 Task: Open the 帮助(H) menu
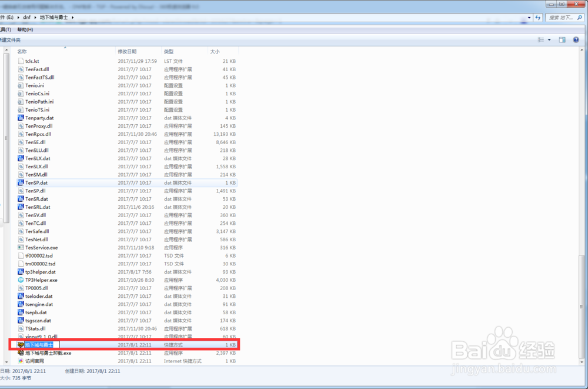[25, 29]
